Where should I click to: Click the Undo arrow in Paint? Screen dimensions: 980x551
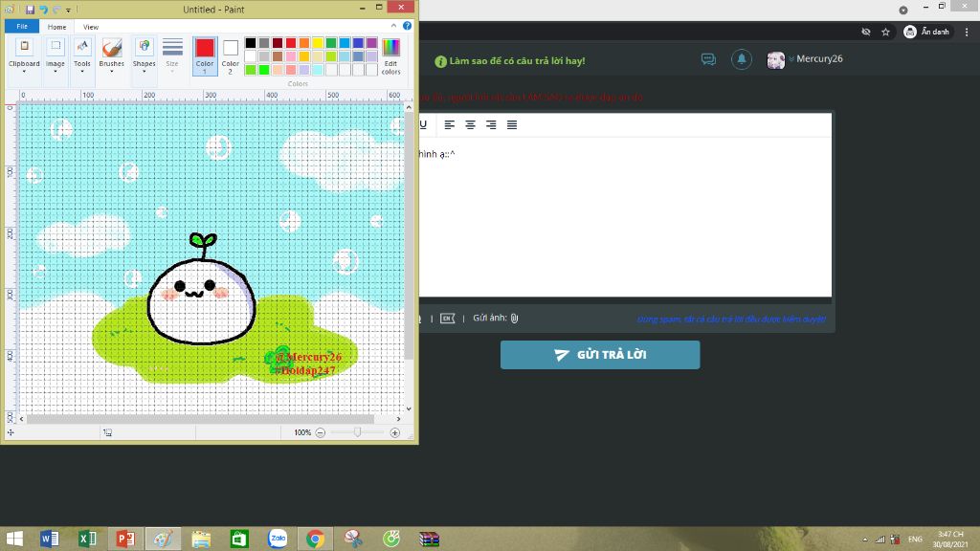pos(43,10)
